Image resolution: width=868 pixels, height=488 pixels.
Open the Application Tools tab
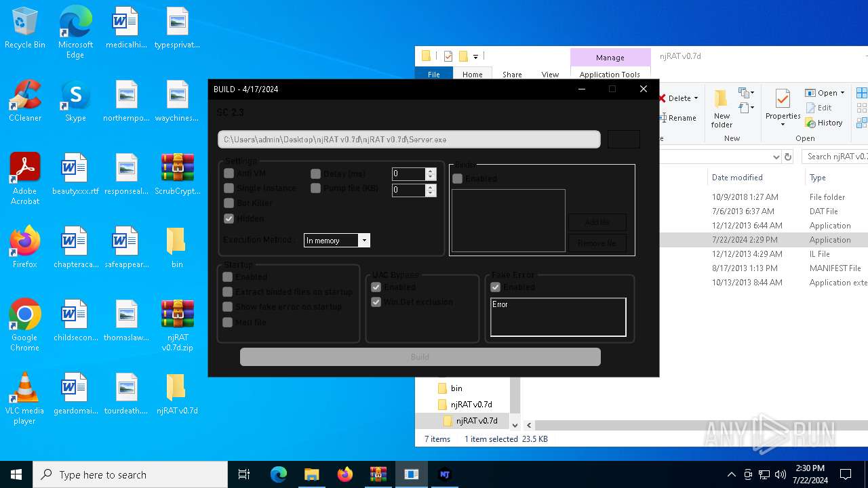click(610, 75)
